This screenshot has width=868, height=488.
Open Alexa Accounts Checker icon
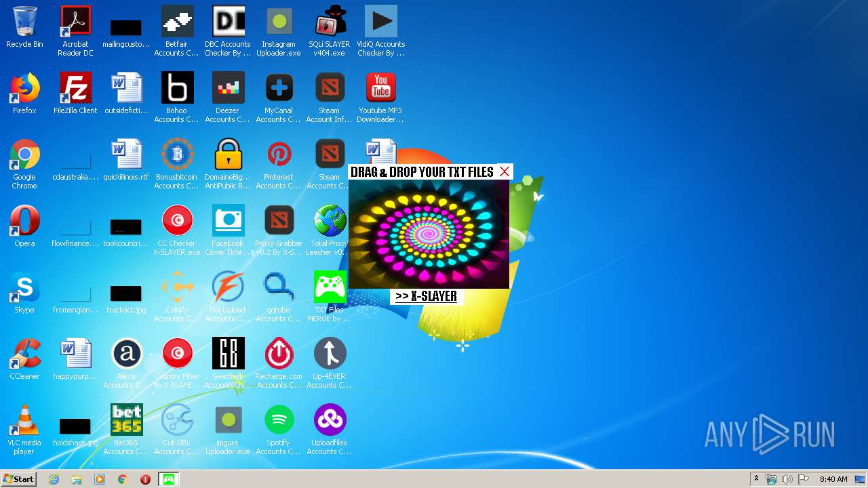click(126, 354)
